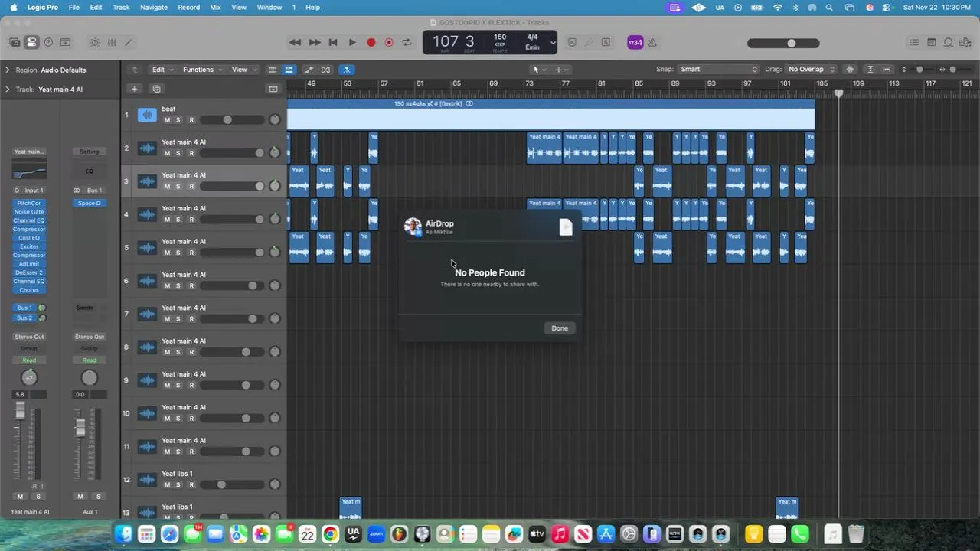Open the File menu

[73, 7]
